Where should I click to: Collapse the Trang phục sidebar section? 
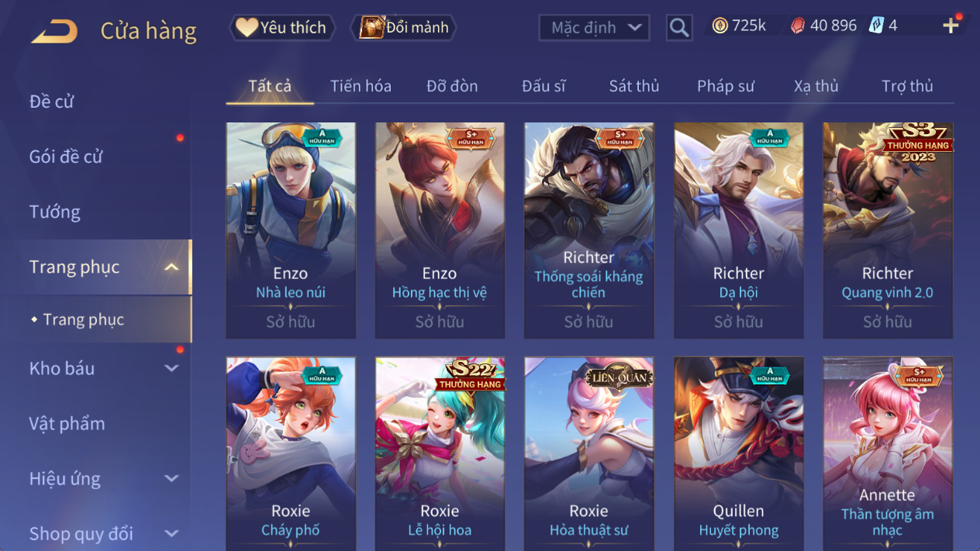tap(172, 267)
